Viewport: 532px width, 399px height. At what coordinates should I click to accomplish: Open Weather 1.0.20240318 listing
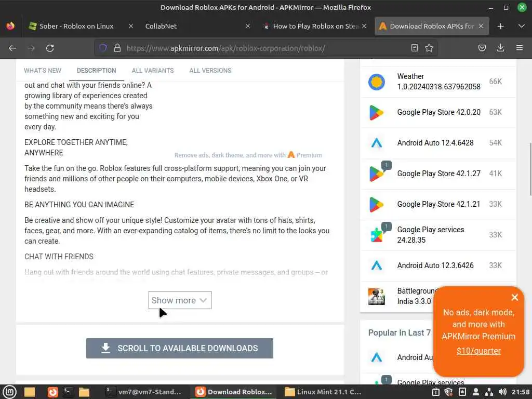[x=438, y=82]
